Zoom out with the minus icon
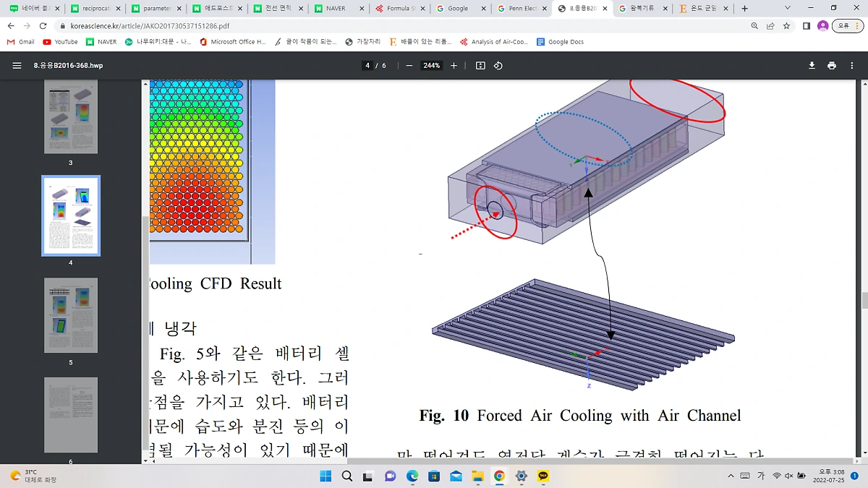The image size is (868, 488). click(x=409, y=65)
